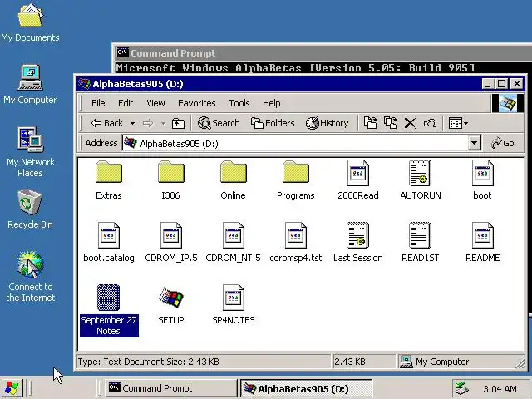Click the Delete toolbar icon
The height and width of the screenshot is (399, 532).
pos(410,123)
